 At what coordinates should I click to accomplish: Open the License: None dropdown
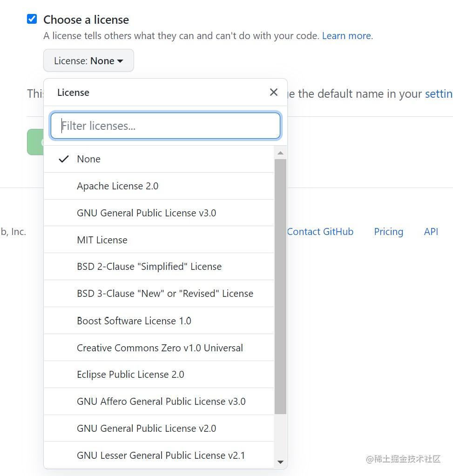pyautogui.click(x=88, y=60)
